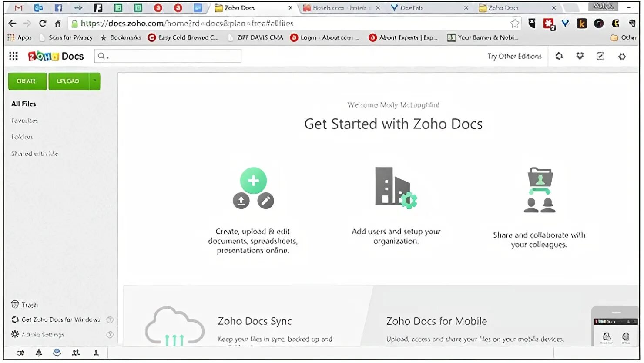
Task: Click the green CREATE button
Action: pyautogui.click(x=27, y=81)
